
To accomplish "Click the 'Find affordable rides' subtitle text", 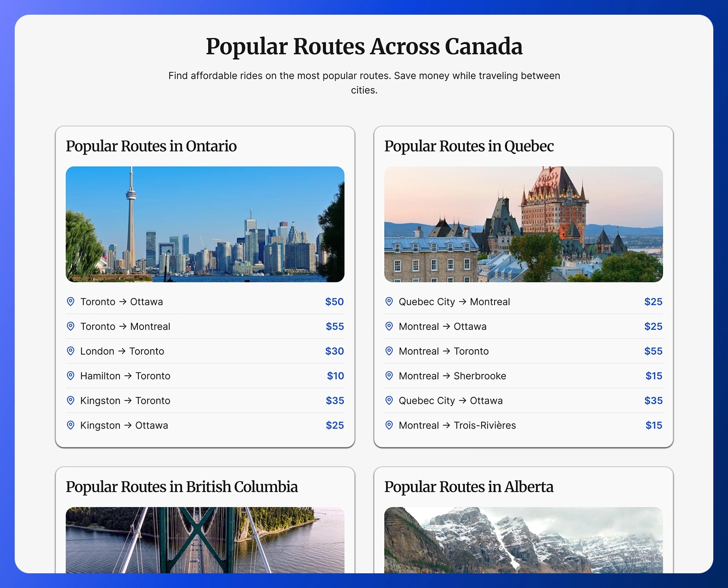I will 364,83.
